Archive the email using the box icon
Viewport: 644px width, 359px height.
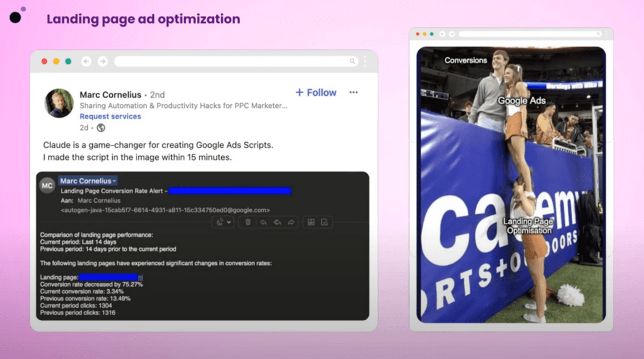[311, 222]
